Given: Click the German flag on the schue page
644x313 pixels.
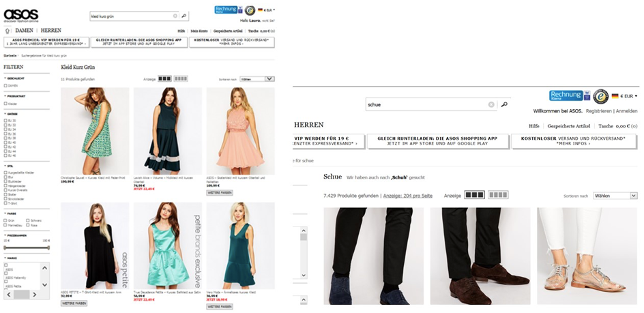Looking at the screenshot, I should coord(615,96).
